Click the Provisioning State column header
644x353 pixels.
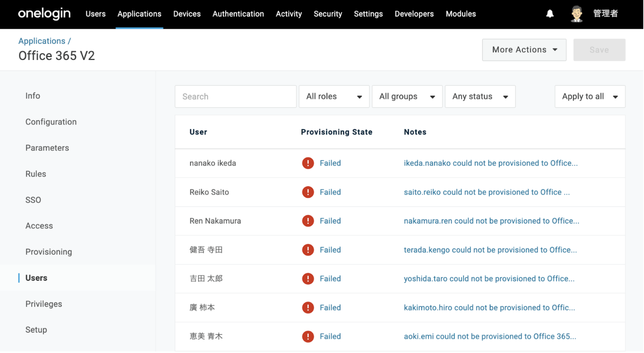point(337,132)
